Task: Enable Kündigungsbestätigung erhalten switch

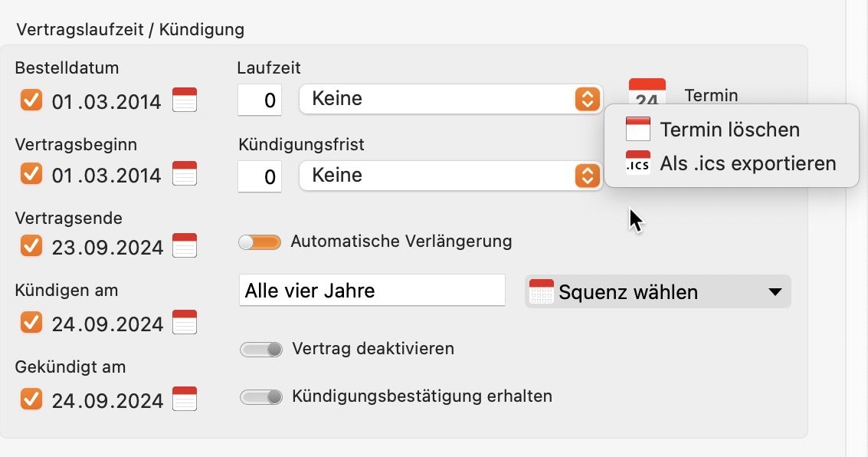Action: (260, 396)
